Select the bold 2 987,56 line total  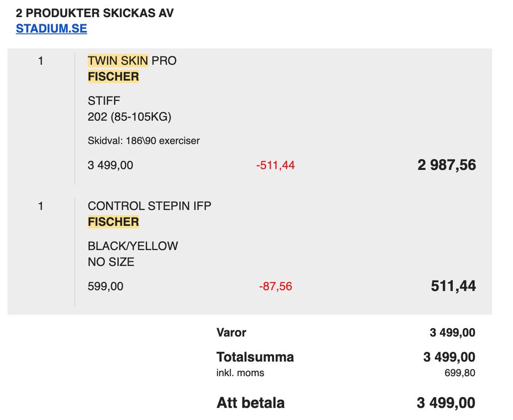pyautogui.click(x=446, y=165)
